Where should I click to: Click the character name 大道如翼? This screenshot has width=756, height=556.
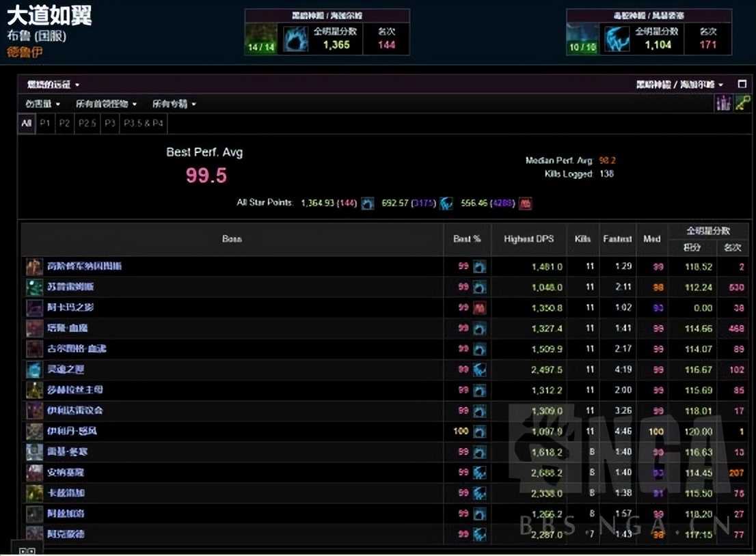pos(49,16)
